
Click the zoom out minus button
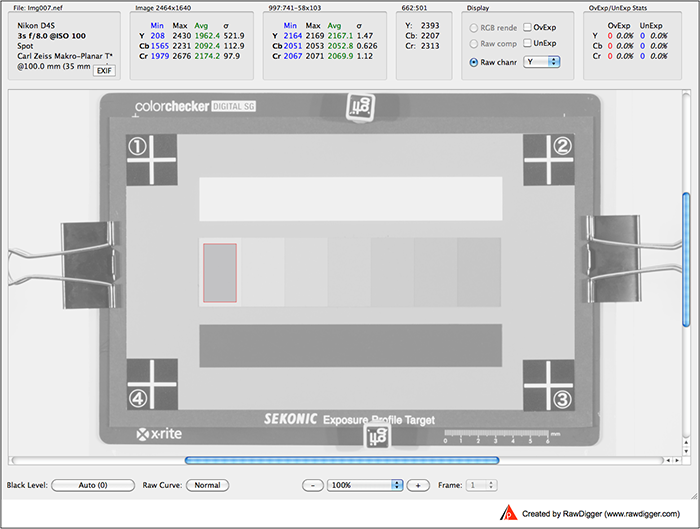click(x=313, y=485)
